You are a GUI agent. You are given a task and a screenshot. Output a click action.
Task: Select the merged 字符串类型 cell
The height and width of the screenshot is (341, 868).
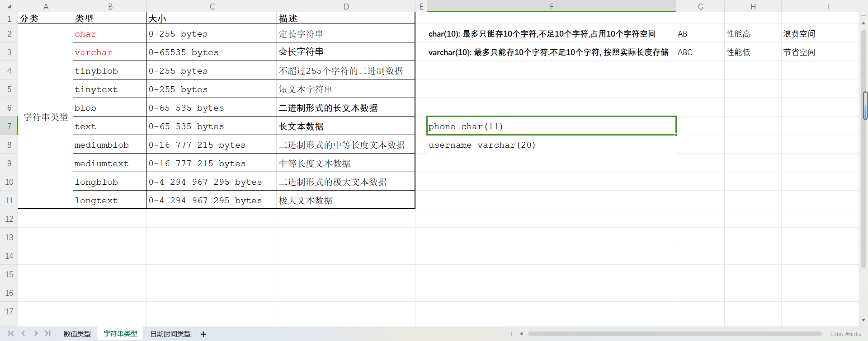pyautogui.click(x=46, y=117)
